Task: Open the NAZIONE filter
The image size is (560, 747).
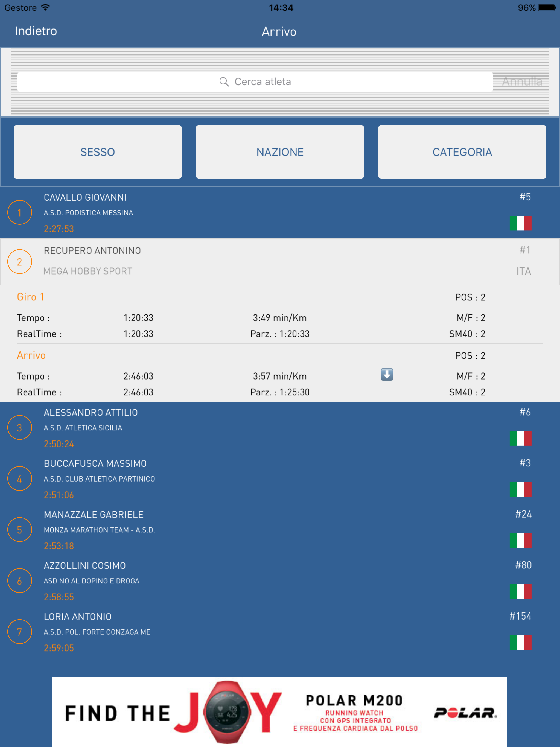Action: tap(280, 152)
